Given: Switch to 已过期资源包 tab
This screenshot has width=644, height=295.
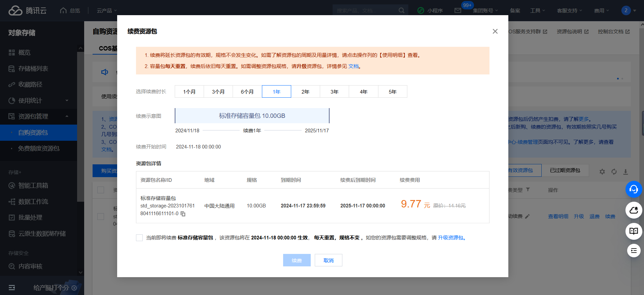Looking at the screenshot, I should [x=565, y=170].
